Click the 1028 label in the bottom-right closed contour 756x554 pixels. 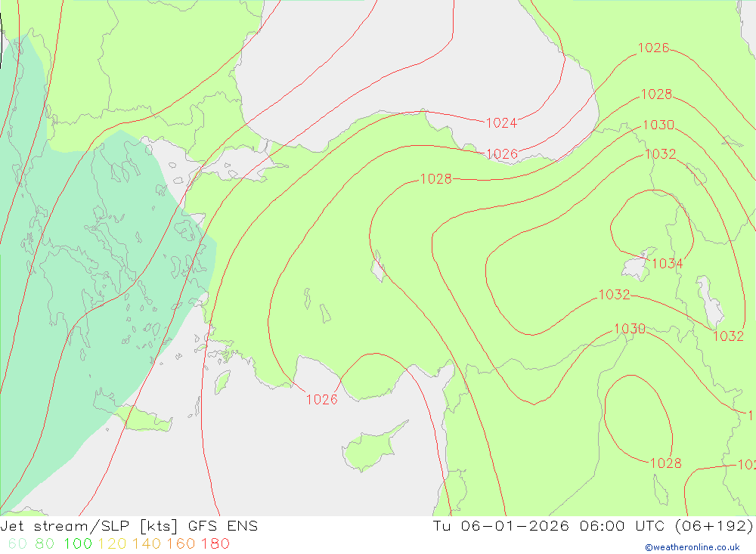[665, 463]
